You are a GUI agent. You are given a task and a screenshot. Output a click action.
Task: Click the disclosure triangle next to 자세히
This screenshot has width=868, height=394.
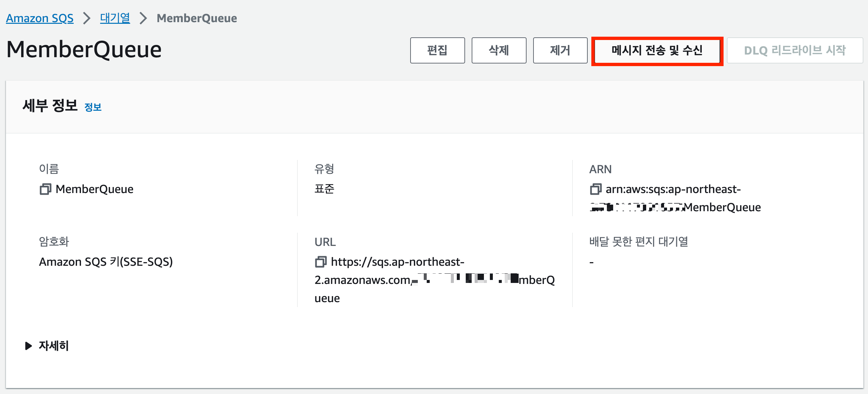tap(28, 346)
